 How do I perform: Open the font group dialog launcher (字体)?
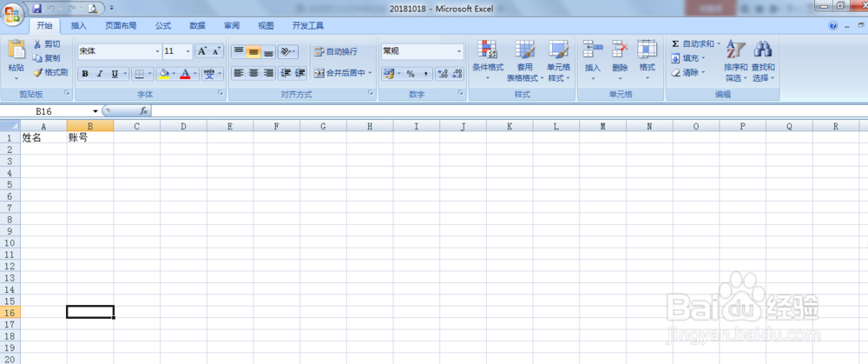coord(220,94)
